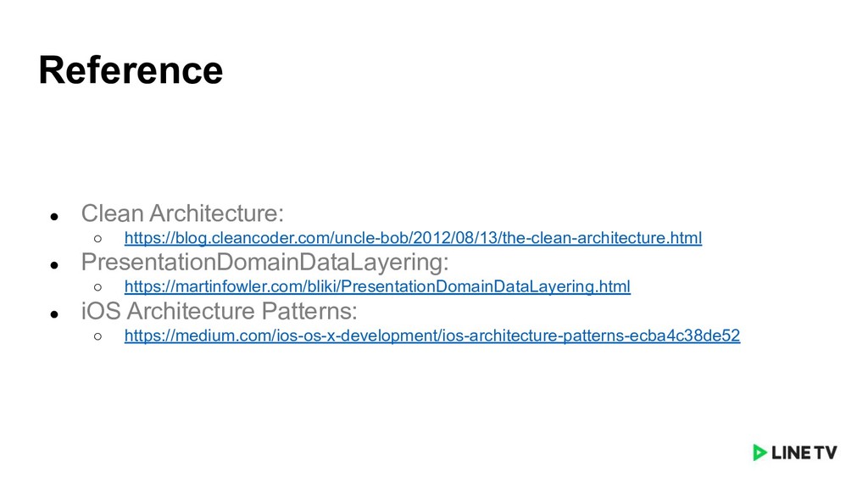Open the blog.cleancoder.com clean architecture link
The image size is (868, 488).
(x=413, y=238)
